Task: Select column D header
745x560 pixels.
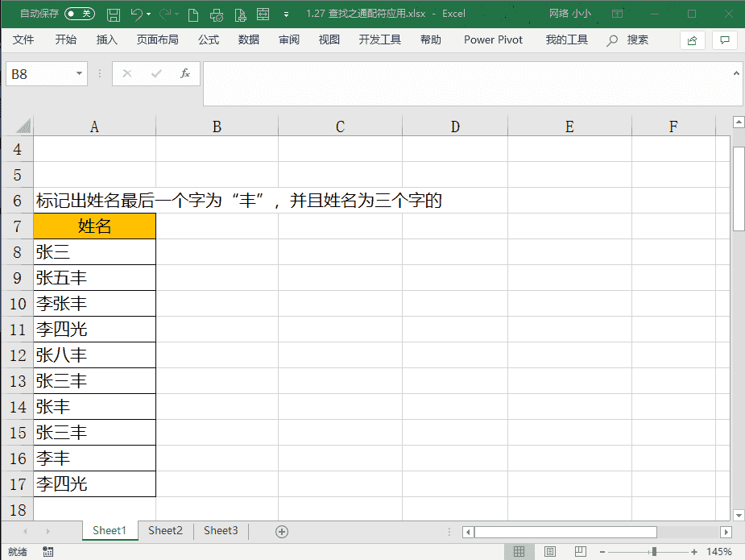Action: pos(455,127)
